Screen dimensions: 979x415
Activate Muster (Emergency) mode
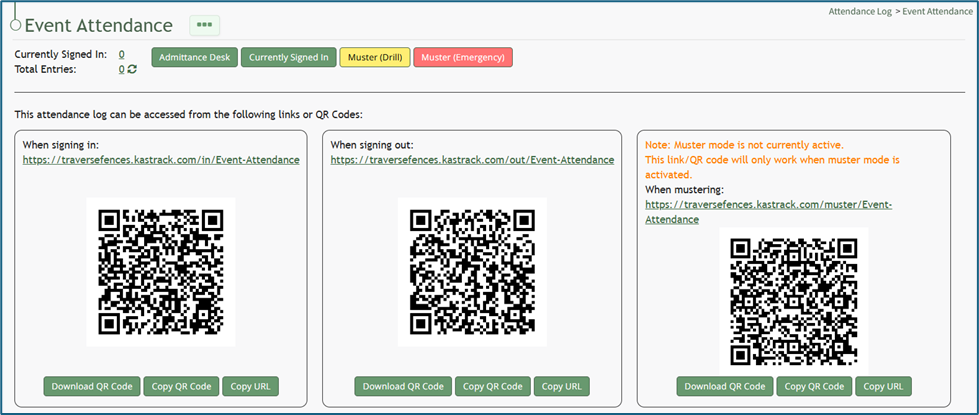462,57
